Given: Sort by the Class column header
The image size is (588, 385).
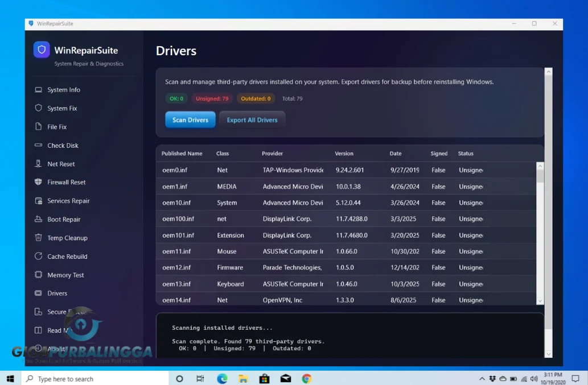Looking at the screenshot, I should click(x=223, y=154).
